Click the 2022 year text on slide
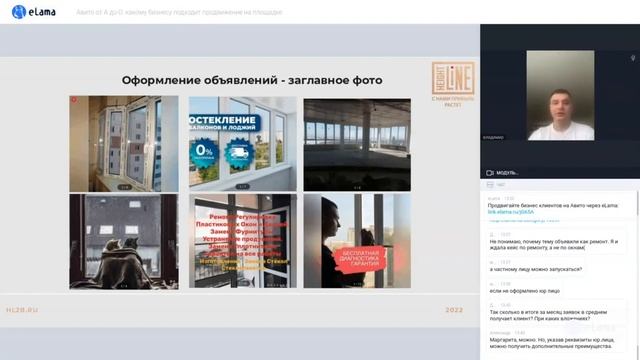This screenshot has height=360, width=640. click(x=454, y=310)
